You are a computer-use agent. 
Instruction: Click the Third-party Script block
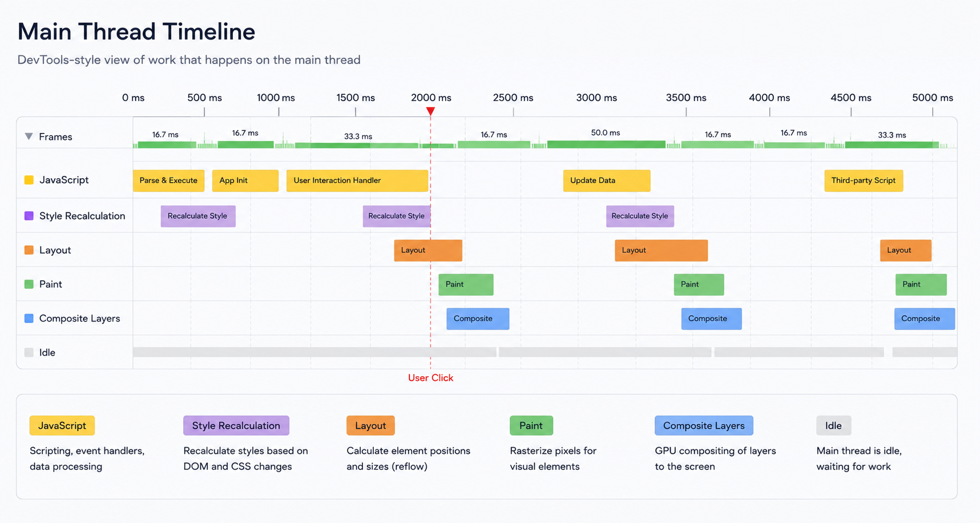(864, 180)
